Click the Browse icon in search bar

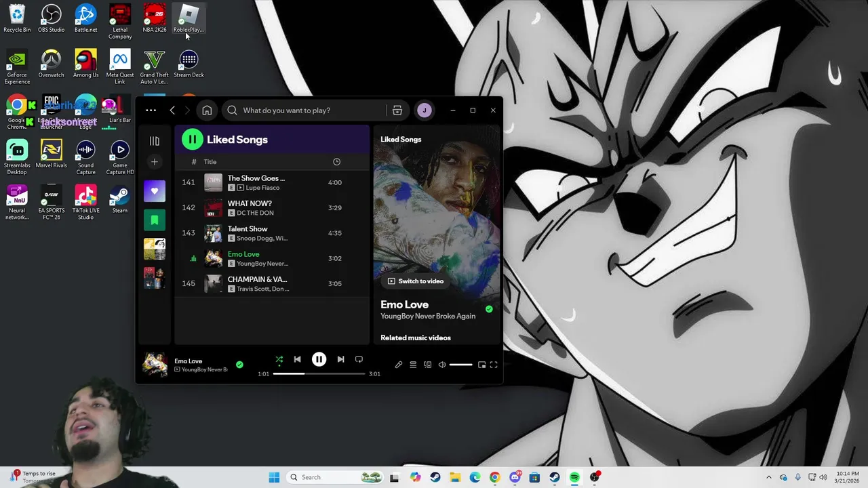(x=397, y=110)
